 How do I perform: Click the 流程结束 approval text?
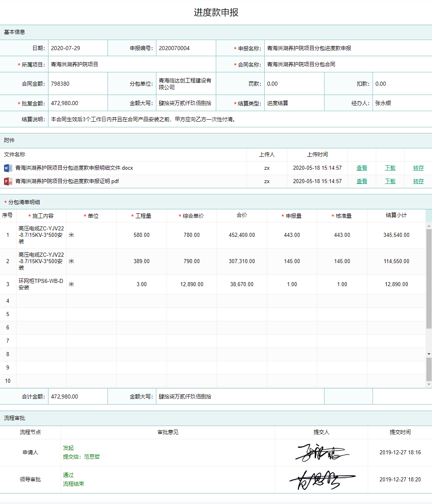pyautogui.click(x=74, y=484)
